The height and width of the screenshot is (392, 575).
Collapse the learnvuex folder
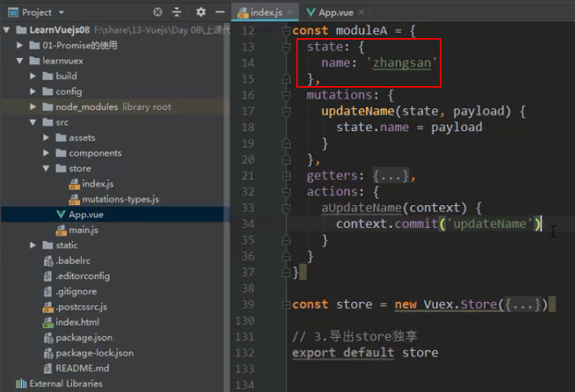coord(20,60)
